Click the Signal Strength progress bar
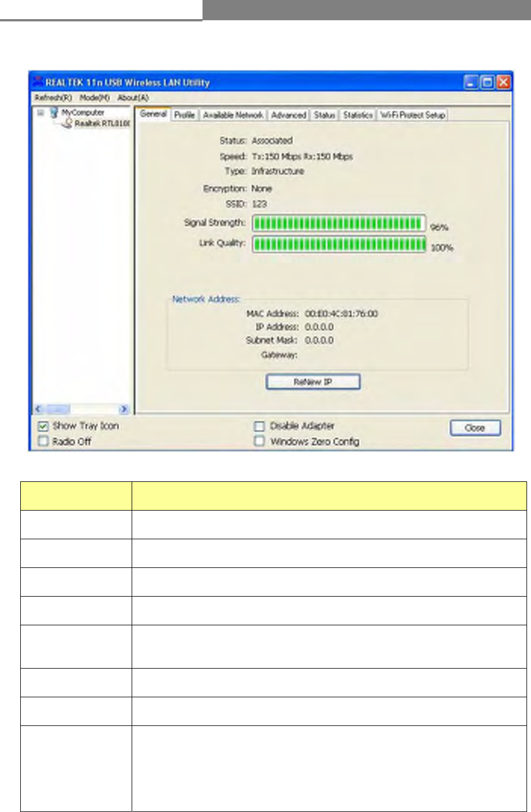531x812 pixels. [x=339, y=223]
